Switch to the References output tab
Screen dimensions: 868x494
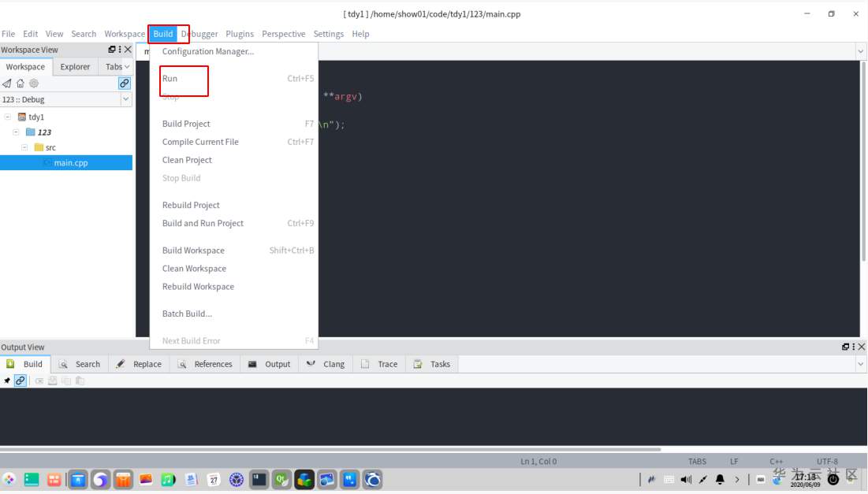pos(205,364)
